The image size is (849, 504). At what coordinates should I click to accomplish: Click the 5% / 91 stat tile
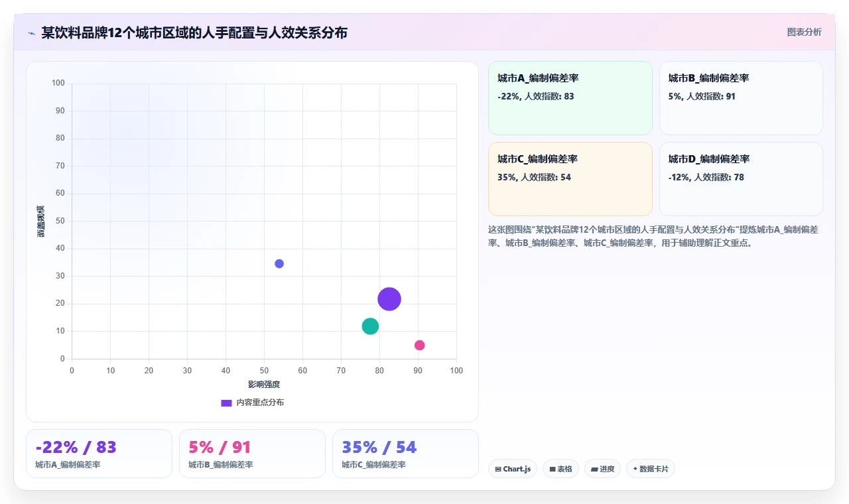point(252,454)
